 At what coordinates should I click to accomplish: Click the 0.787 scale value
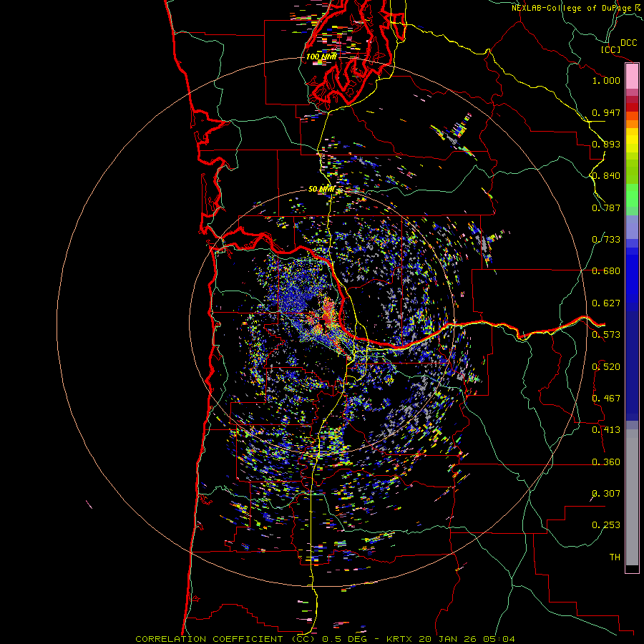[x=606, y=208]
